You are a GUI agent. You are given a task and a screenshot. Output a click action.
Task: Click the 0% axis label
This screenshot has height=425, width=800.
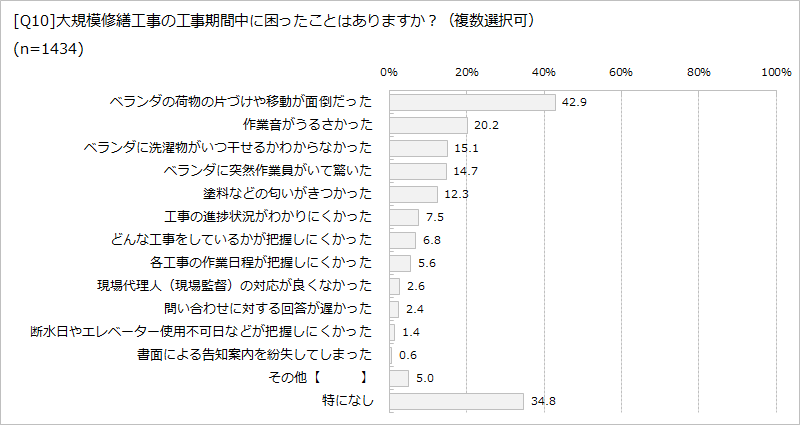pos(389,72)
